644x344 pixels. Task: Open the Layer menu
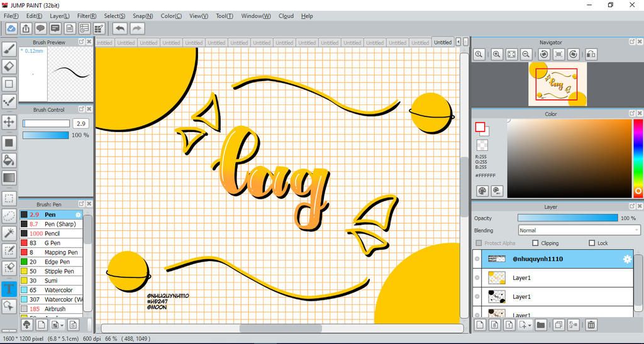[60, 16]
